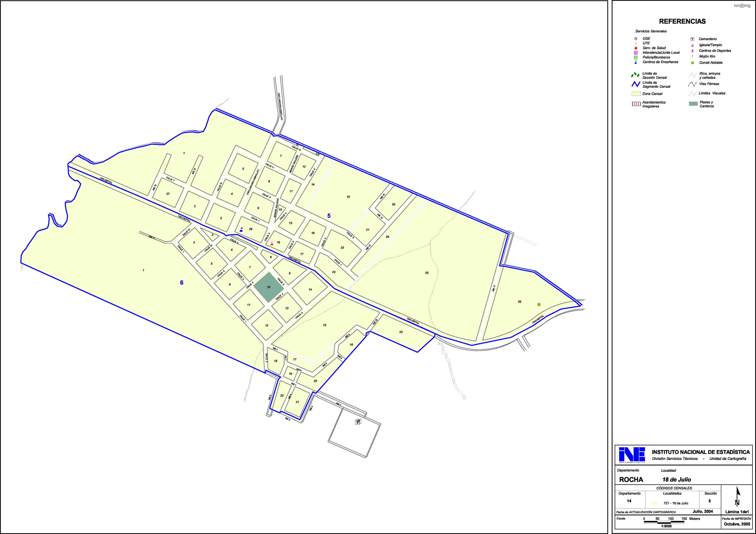The image size is (756, 534).
Task: Select the Constr.Notable legend square
Action: pos(692,63)
